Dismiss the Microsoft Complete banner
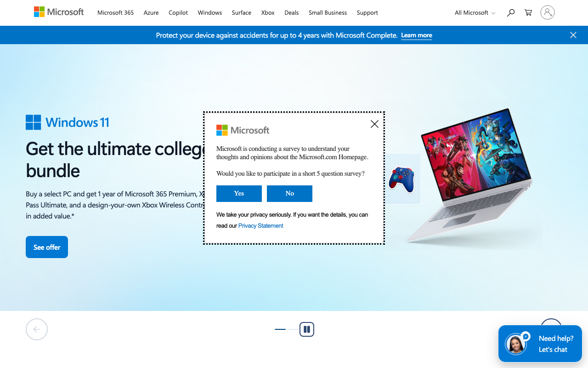Screen dimensions: 588x368 573,34
